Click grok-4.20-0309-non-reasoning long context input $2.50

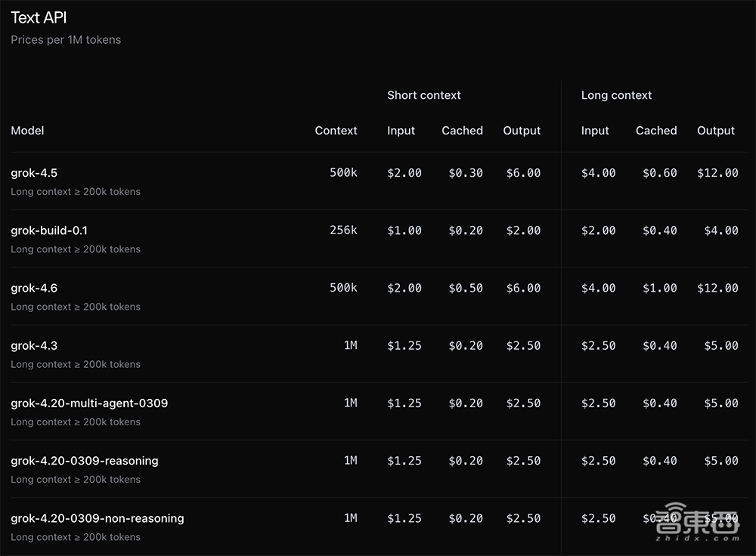[x=598, y=518]
